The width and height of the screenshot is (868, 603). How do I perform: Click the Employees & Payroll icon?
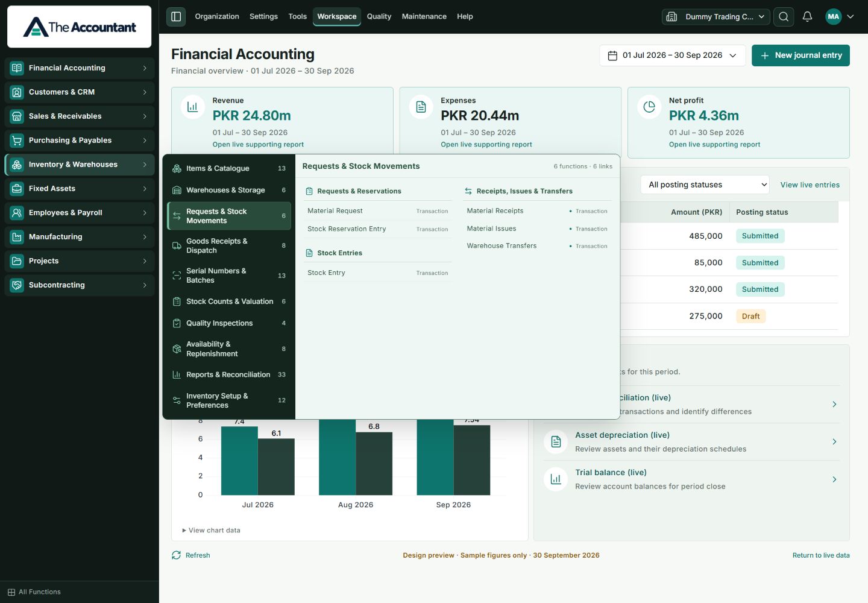pos(17,213)
